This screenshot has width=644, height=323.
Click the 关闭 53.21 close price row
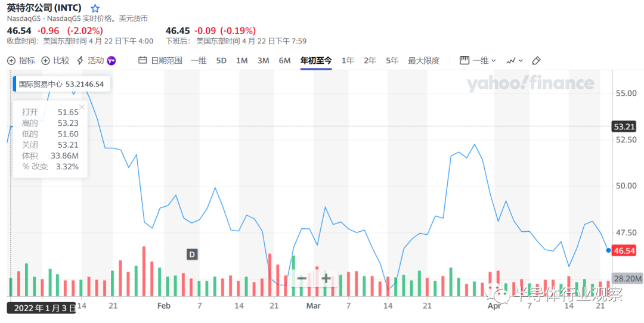[50, 144]
